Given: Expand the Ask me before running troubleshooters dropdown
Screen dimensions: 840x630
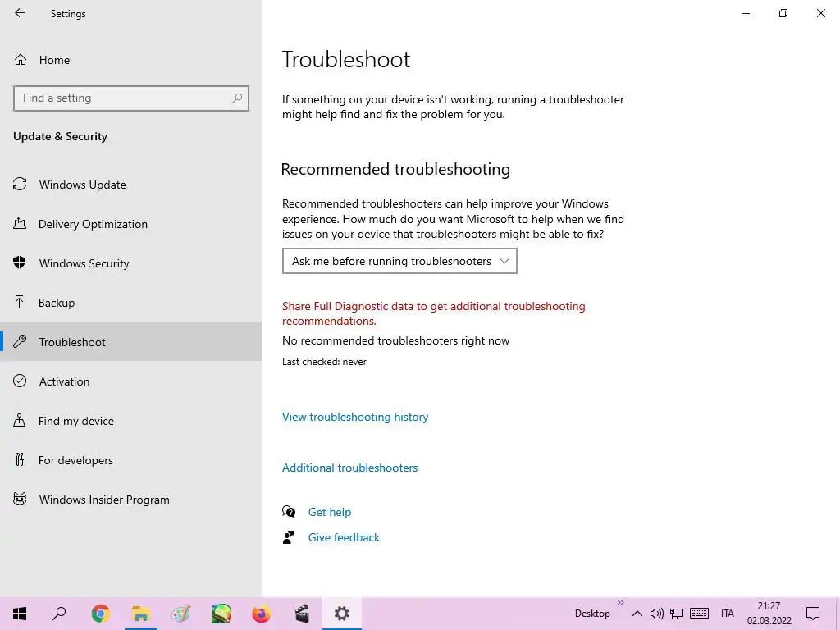Looking at the screenshot, I should 399,261.
